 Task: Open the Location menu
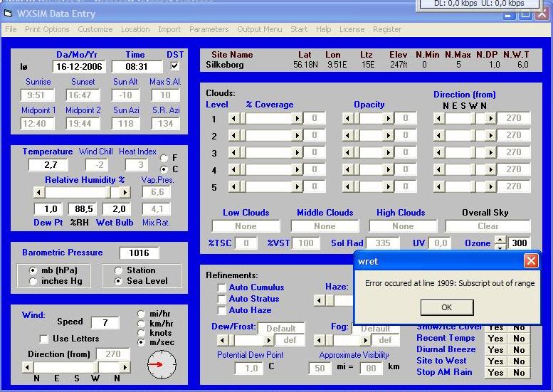pos(135,29)
